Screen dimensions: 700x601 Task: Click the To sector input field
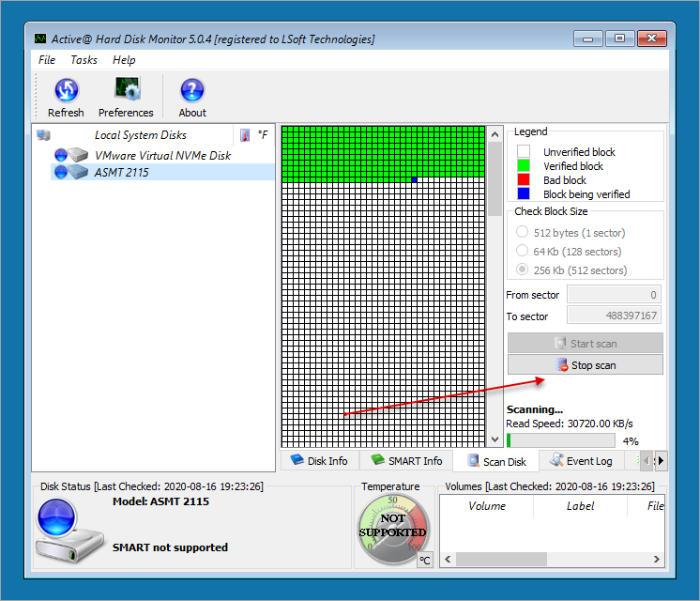click(x=614, y=315)
